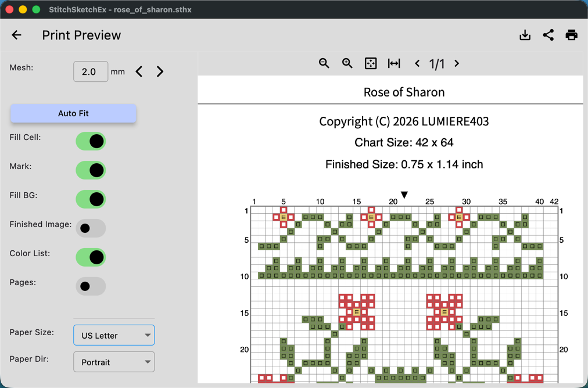Toggle the Fill Cell switch
This screenshot has height=388, width=588.
pyautogui.click(x=91, y=141)
